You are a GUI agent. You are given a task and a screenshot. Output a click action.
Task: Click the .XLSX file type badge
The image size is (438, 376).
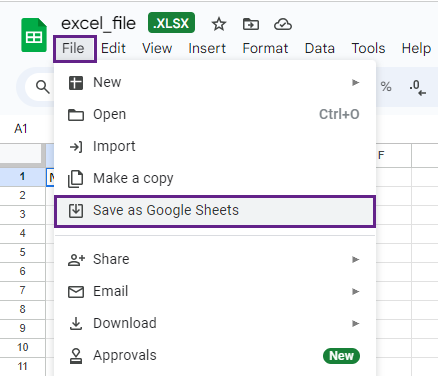(171, 23)
